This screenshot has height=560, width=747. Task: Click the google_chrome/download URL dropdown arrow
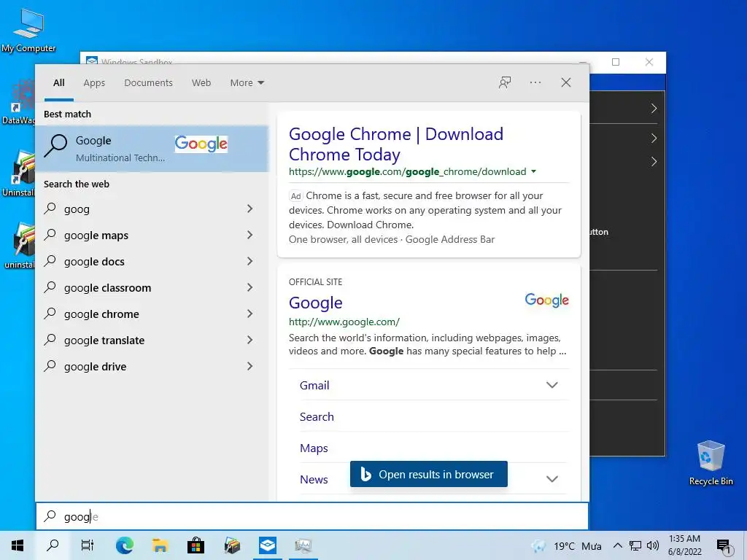pyautogui.click(x=533, y=171)
